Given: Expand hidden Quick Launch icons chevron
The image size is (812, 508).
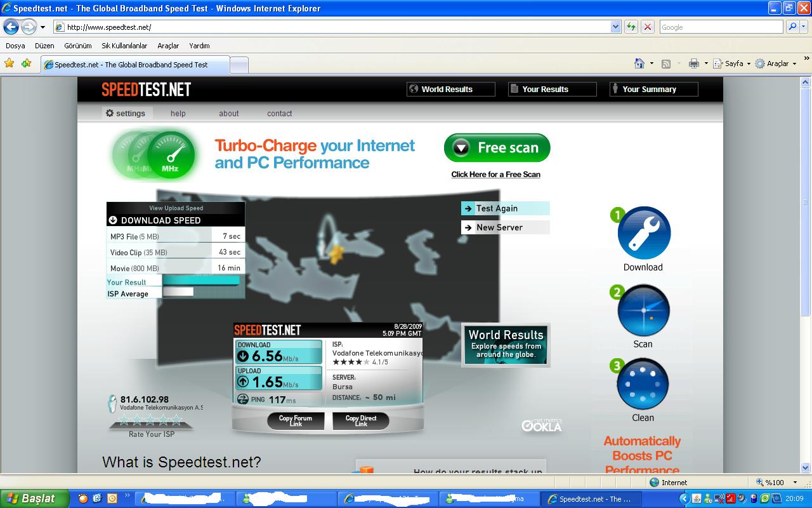Looking at the screenshot, I should click(127, 495).
